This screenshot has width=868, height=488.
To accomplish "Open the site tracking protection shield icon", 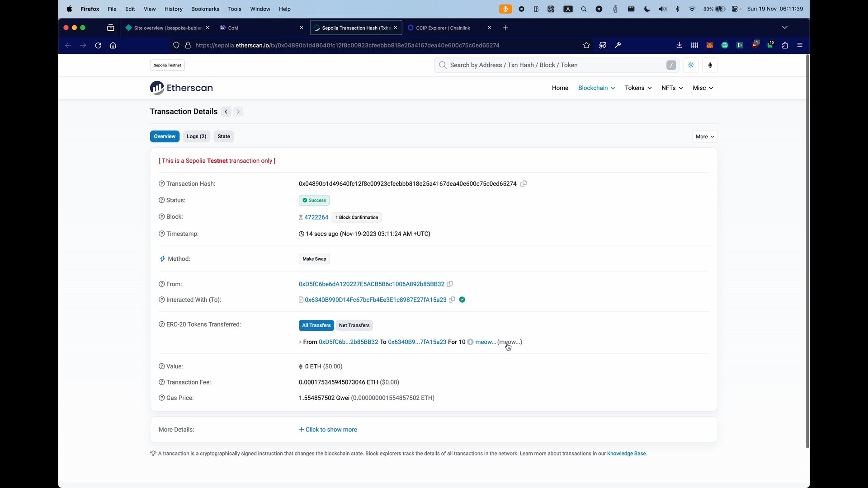I will [x=176, y=45].
